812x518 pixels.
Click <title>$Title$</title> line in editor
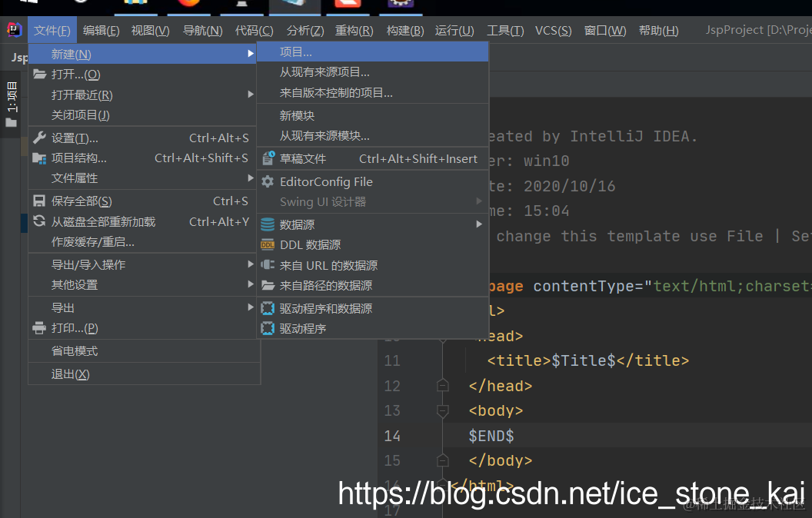pos(587,360)
